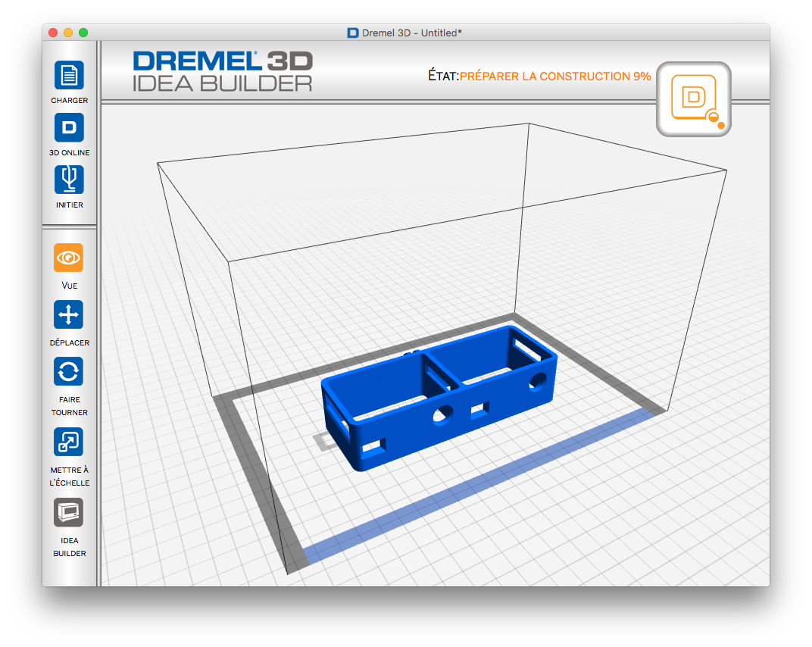Open the 3D Online icon

point(69,128)
